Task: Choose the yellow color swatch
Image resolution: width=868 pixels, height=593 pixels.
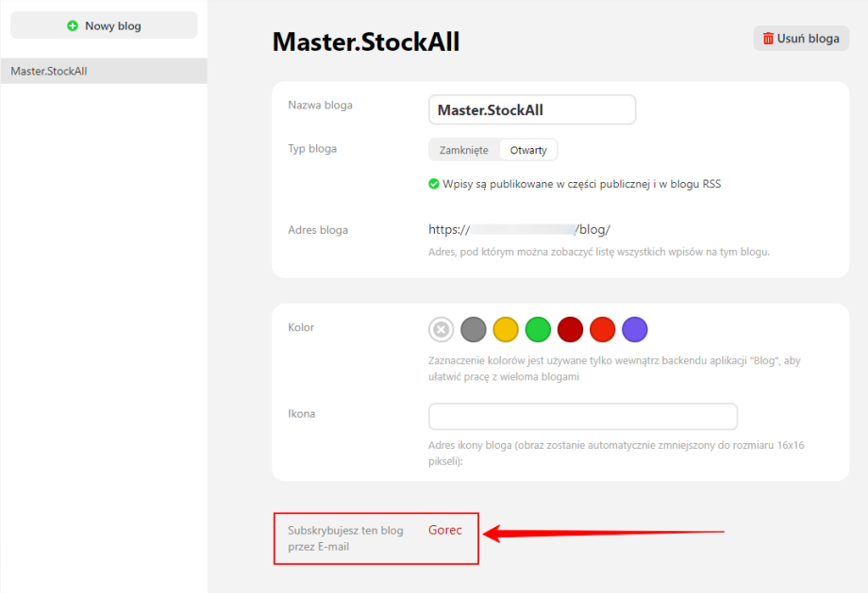Action: (506, 329)
